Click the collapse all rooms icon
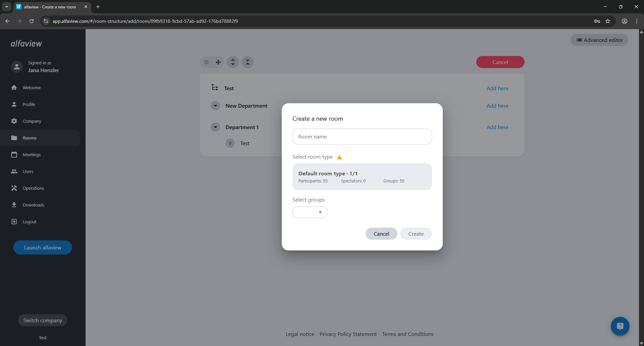Image resolution: width=644 pixels, height=346 pixels. pyautogui.click(x=248, y=62)
